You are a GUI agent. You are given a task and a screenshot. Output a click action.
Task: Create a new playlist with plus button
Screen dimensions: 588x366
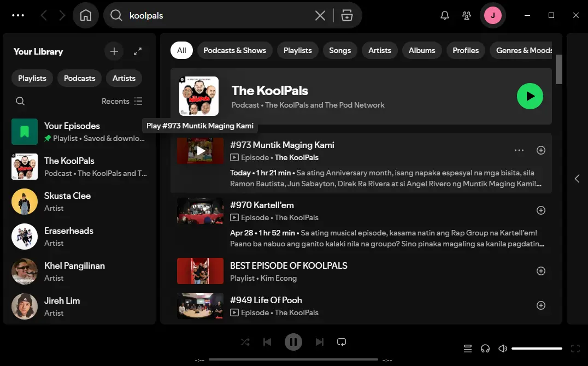pyautogui.click(x=114, y=51)
